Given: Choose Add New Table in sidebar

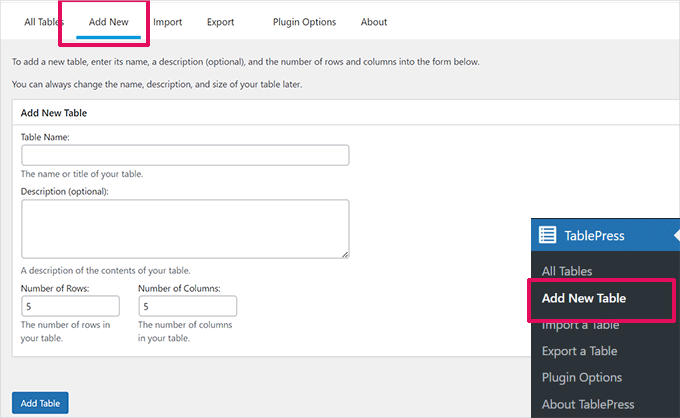Looking at the screenshot, I should tap(598, 298).
